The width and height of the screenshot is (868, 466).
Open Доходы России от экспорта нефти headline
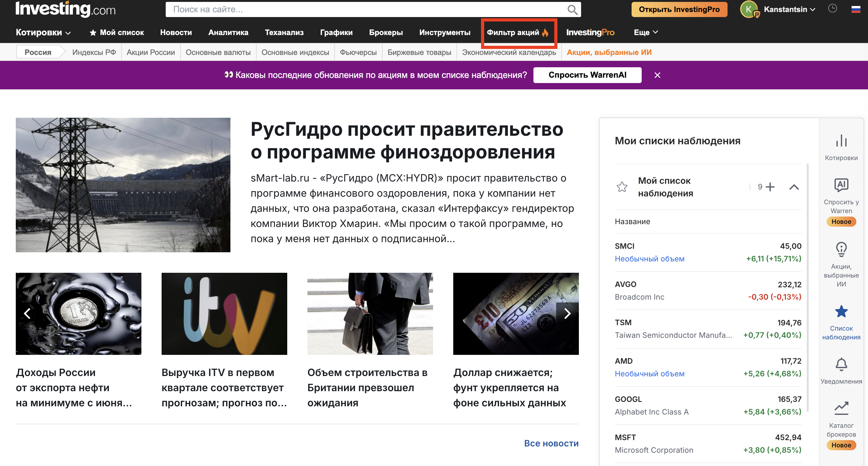click(74, 387)
